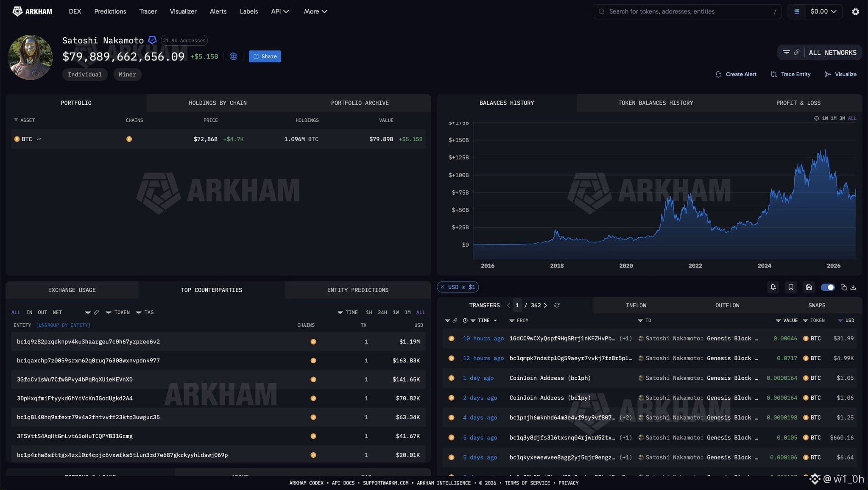Open the settings gear icon
868x490 pixels.
point(855,11)
